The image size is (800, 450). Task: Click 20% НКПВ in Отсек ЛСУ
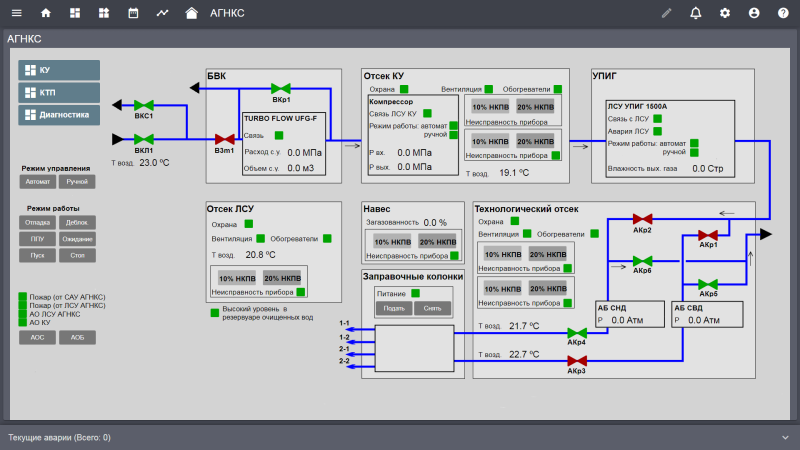click(x=282, y=278)
